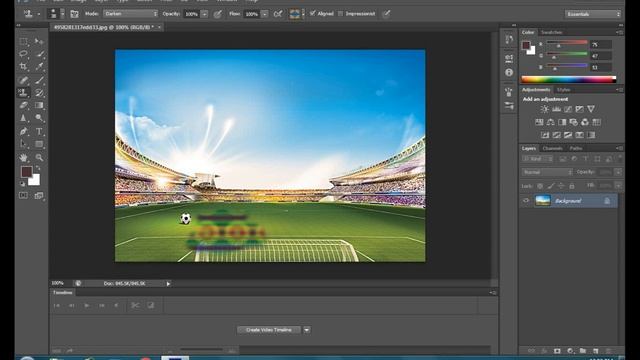The width and height of the screenshot is (640, 360).
Task: Select the Move tool
Action: [39, 41]
